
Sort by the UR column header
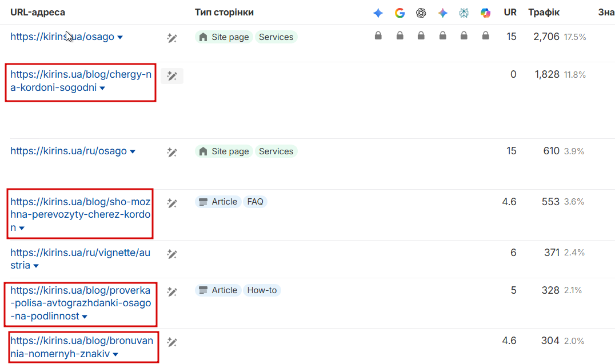[510, 12]
